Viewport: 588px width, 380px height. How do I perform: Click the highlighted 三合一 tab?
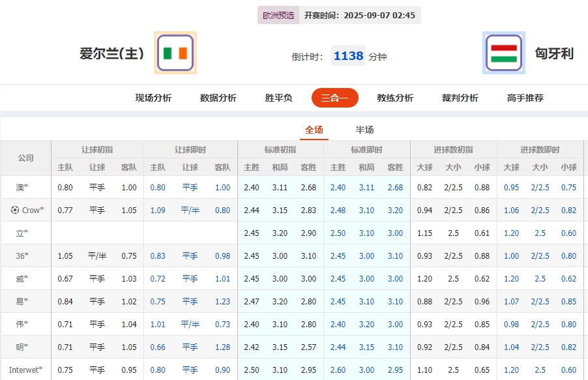[334, 98]
